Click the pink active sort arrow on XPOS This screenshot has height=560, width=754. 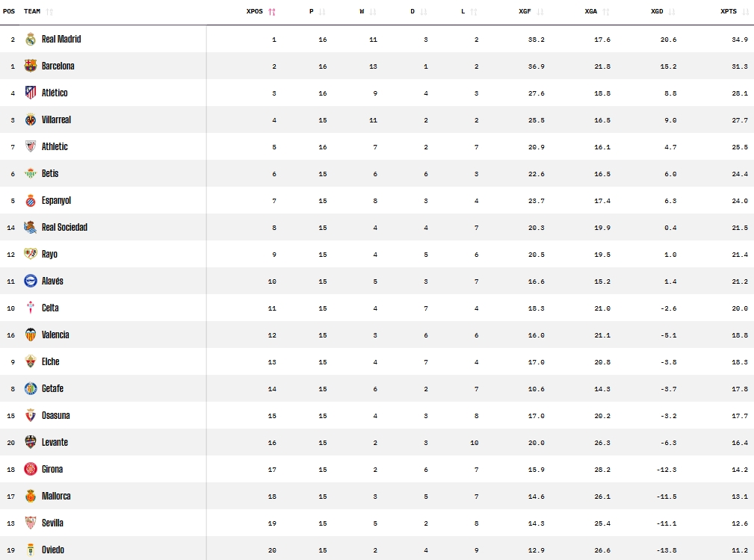(x=271, y=11)
